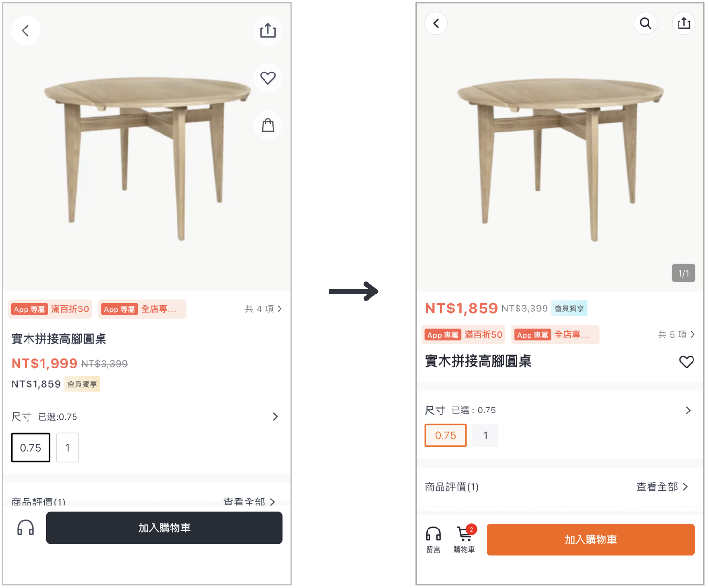Tap the share icon on left screen
The image size is (708, 588).
click(268, 31)
